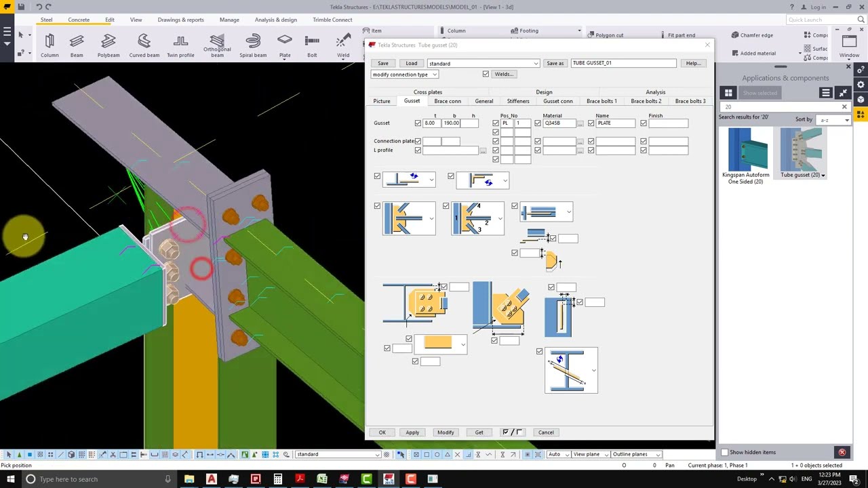This screenshot has height=488, width=868.
Task: Launch Calculator from the taskbar
Action: coord(277,479)
